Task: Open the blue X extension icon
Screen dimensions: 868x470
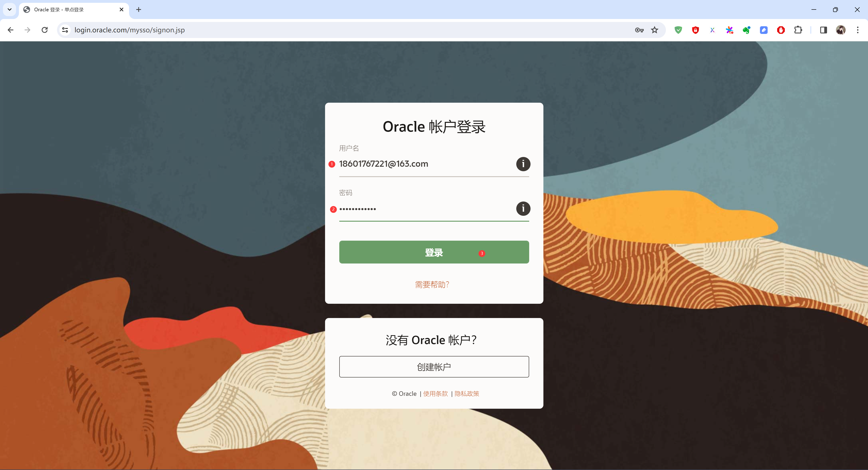Action: point(712,30)
